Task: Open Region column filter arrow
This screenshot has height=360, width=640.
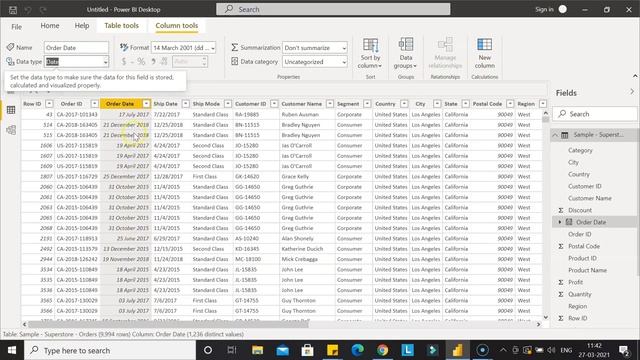Action: 543,104
